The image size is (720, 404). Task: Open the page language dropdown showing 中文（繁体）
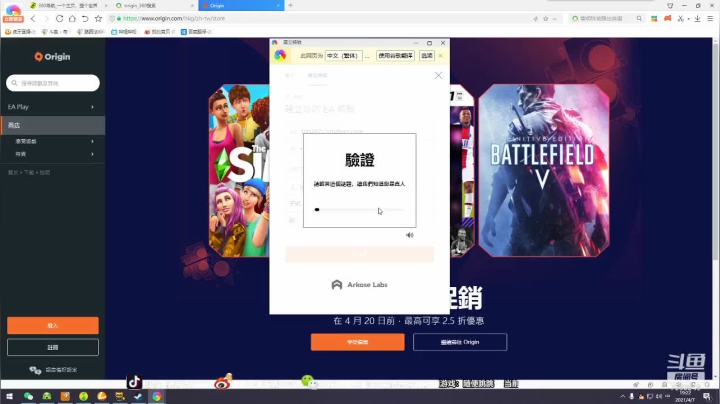click(344, 56)
